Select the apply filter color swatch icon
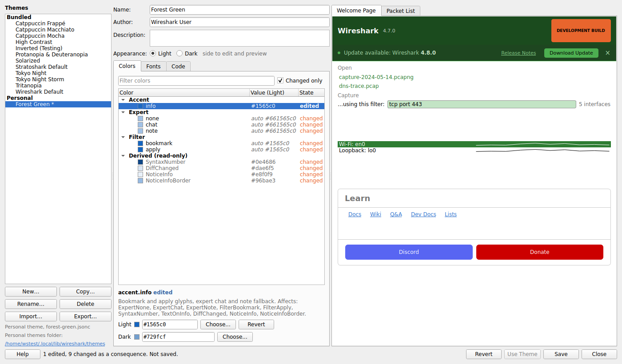The width and height of the screenshot is (622, 364). [140, 150]
